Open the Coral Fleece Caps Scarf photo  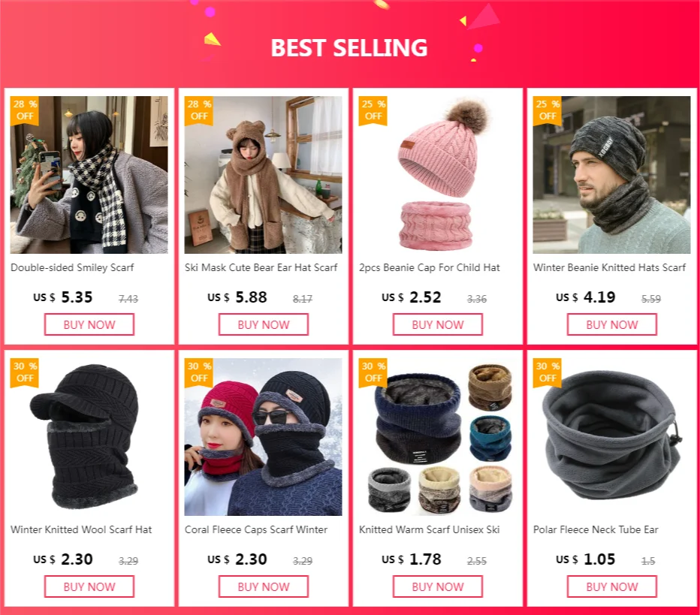tap(264, 437)
